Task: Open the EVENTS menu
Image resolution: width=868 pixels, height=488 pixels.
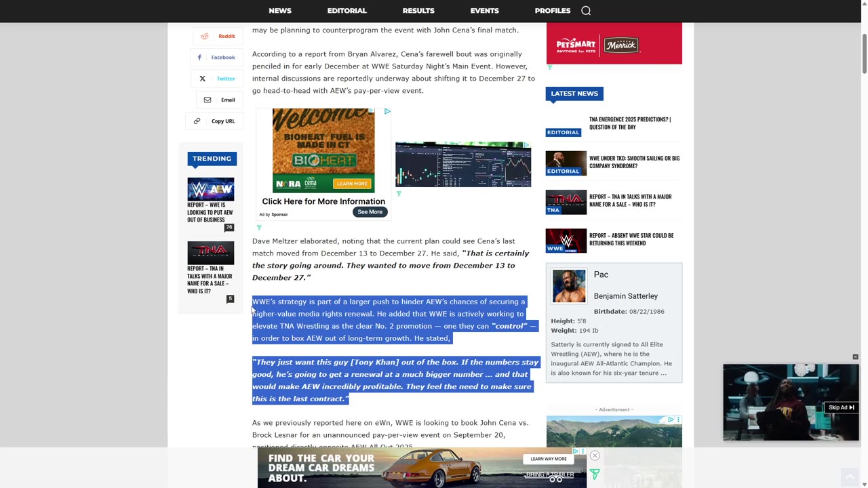Action: 484,11
